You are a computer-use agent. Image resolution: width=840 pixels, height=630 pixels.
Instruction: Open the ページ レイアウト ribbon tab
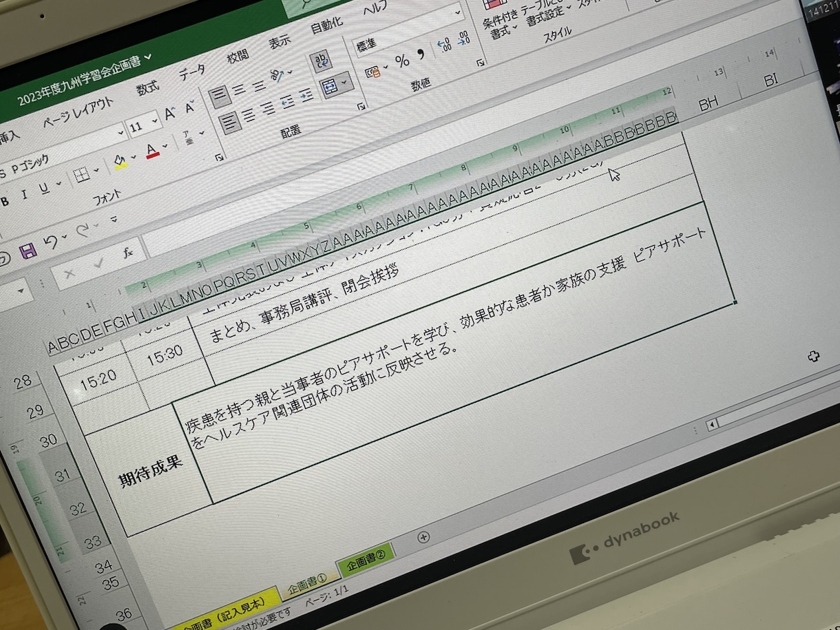pos(78,112)
